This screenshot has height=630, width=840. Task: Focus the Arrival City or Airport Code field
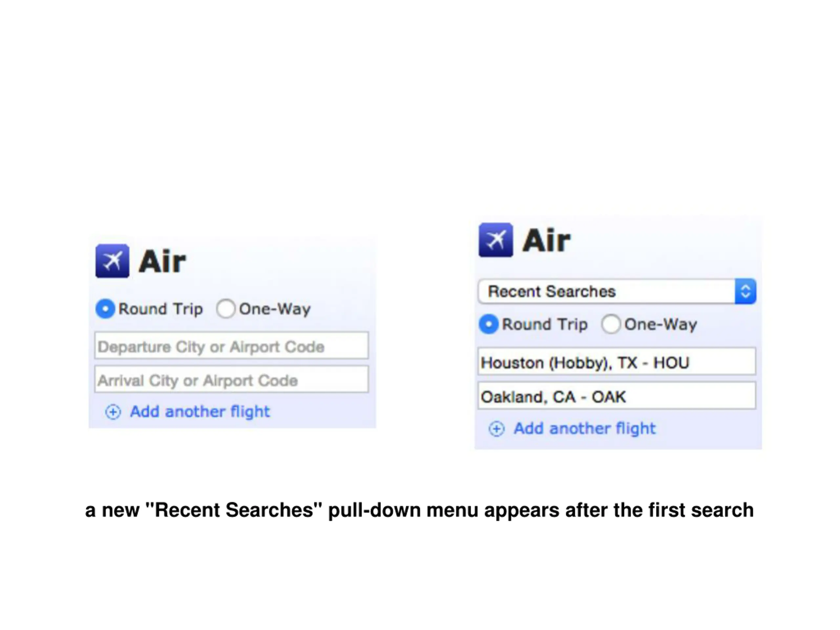tap(232, 379)
